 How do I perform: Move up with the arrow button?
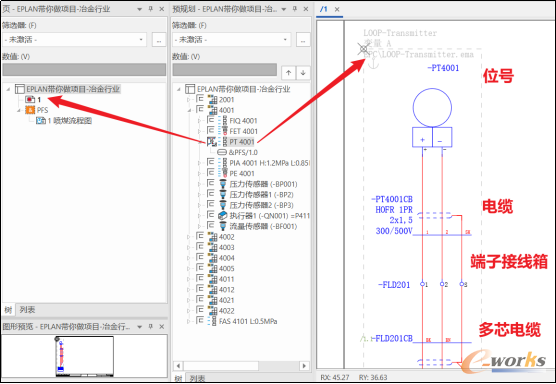pos(289,73)
